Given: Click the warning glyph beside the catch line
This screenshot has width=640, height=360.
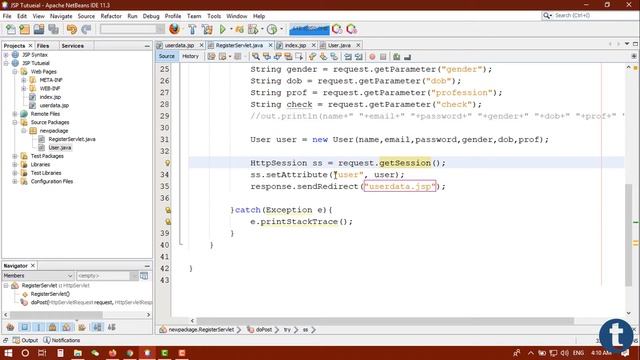Looking at the screenshot, I should 168,210.
